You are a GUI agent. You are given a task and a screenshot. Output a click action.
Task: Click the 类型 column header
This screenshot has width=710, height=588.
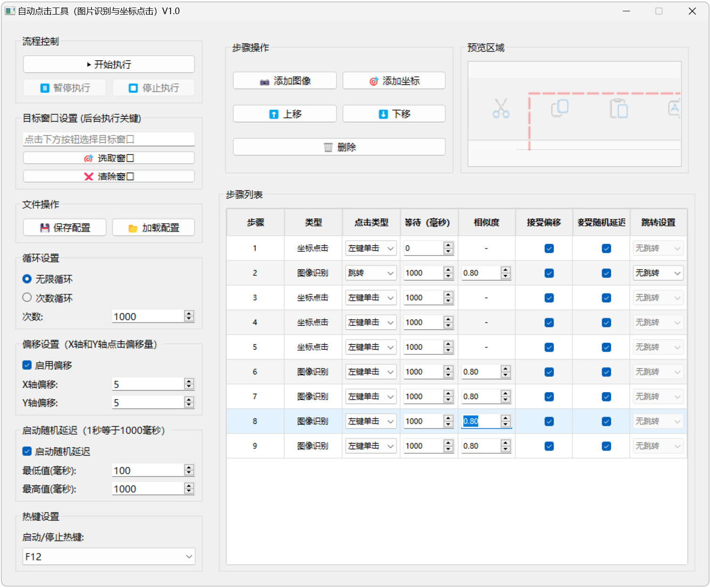313,222
